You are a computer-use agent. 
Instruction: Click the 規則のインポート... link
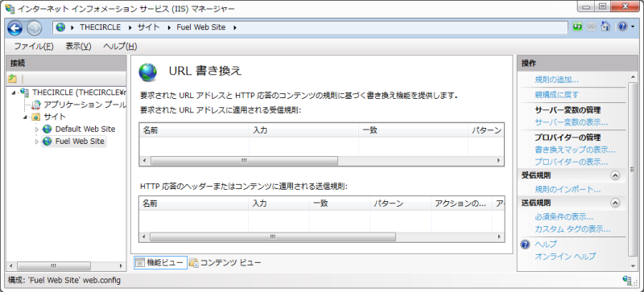(568, 189)
